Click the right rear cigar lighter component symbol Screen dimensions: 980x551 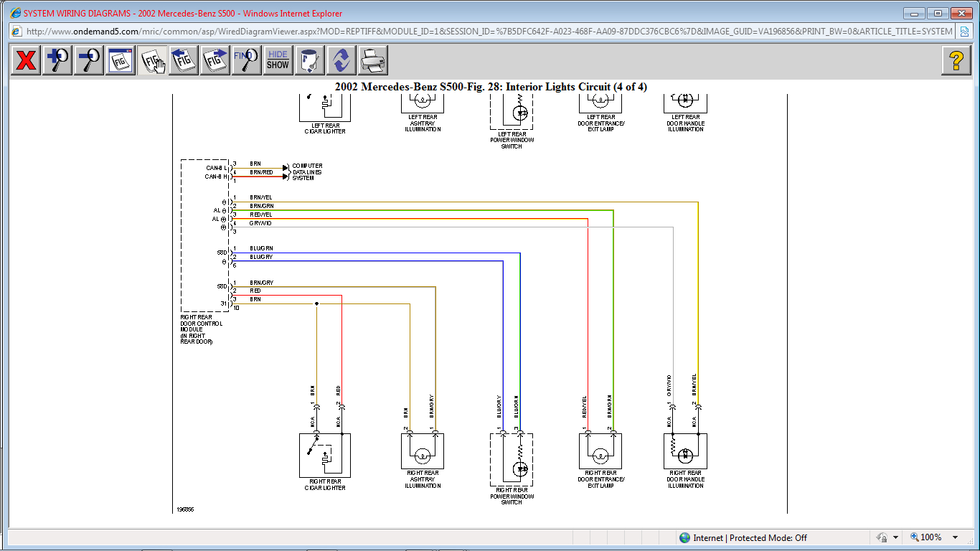point(325,456)
